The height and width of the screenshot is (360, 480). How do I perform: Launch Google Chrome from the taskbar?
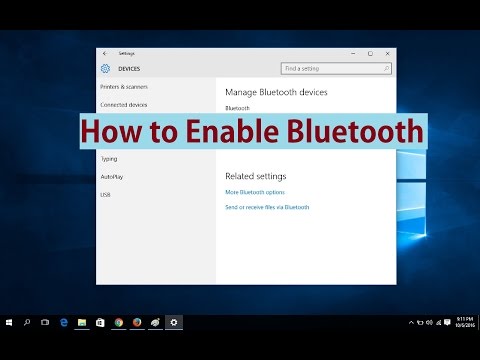[119, 322]
